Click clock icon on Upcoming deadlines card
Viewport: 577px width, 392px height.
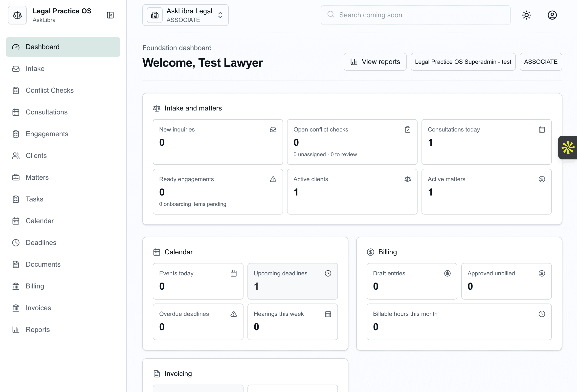328,273
